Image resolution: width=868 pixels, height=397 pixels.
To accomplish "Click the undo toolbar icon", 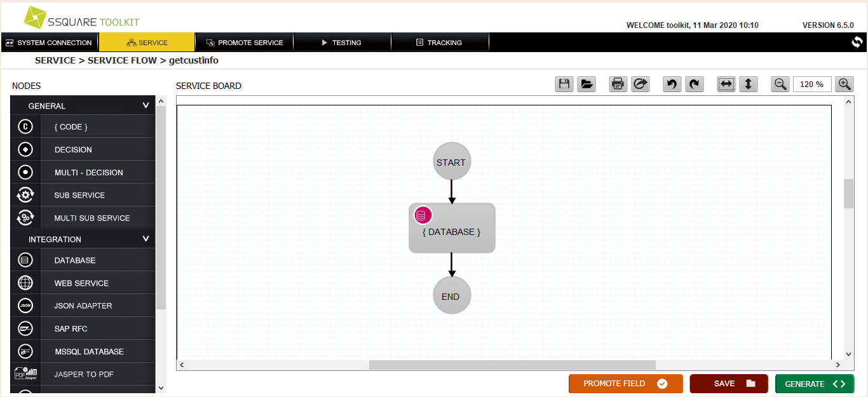I will [x=672, y=84].
